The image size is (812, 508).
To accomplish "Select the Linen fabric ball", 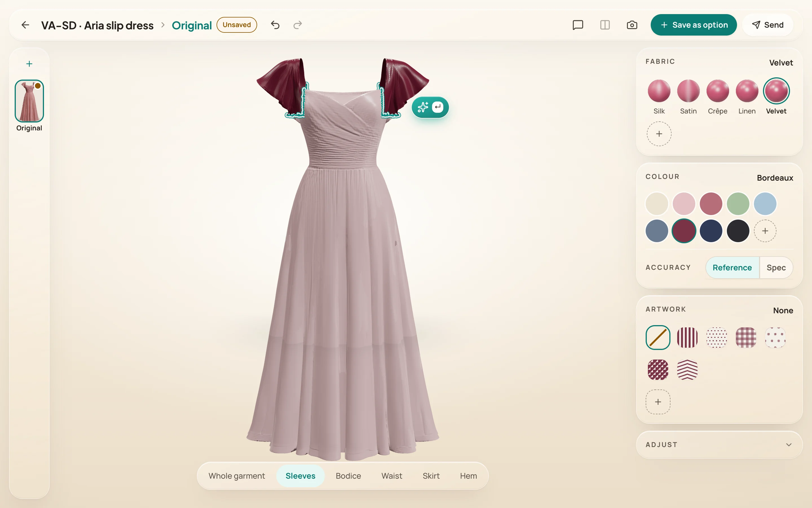I will 747,91.
